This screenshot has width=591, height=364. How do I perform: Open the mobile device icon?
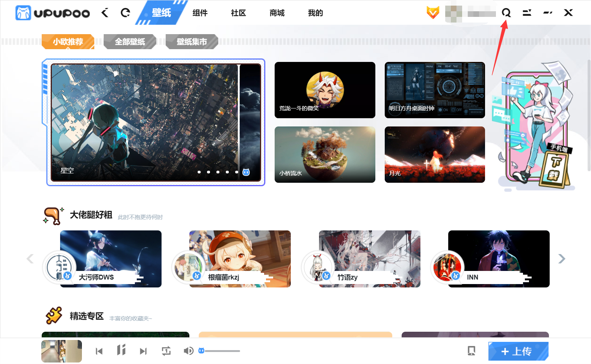click(471, 351)
